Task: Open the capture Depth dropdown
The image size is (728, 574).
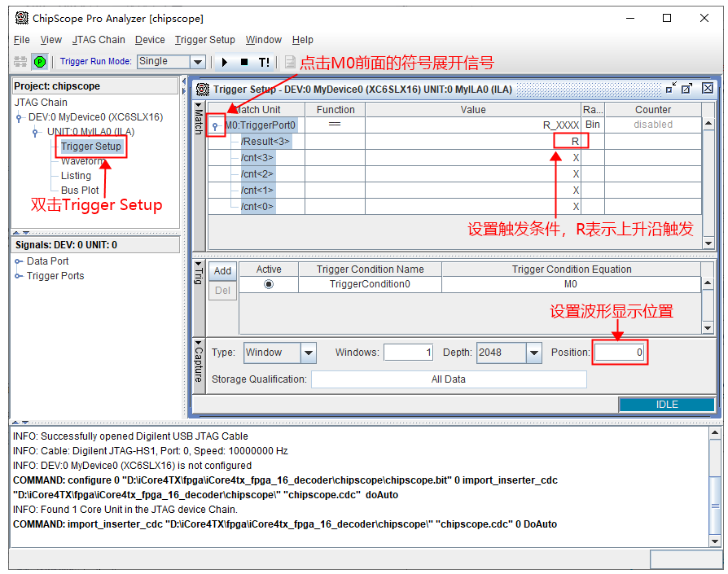Action: (534, 353)
